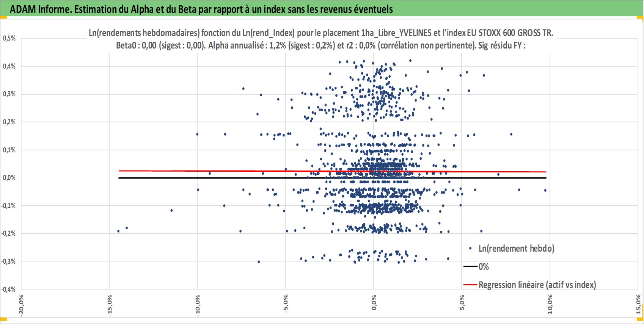Screen dimensions: 644x324
Task: Click the rightmost data point of the scatter
Action: (x=545, y=190)
